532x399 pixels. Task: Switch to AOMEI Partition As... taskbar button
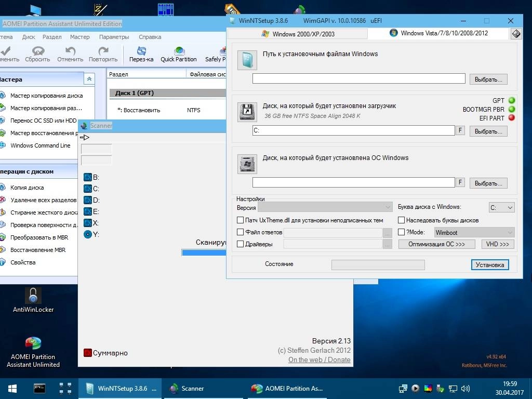tap(287, 389)
